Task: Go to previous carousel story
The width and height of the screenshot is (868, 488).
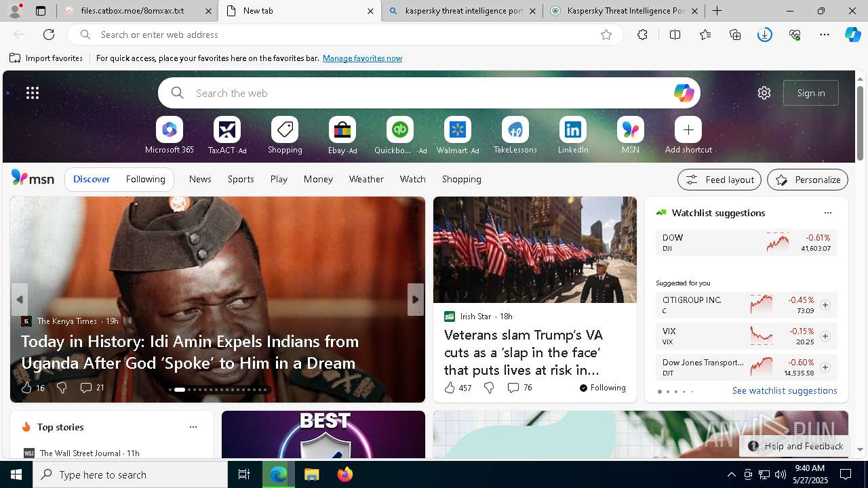Action: click(20, 300)
